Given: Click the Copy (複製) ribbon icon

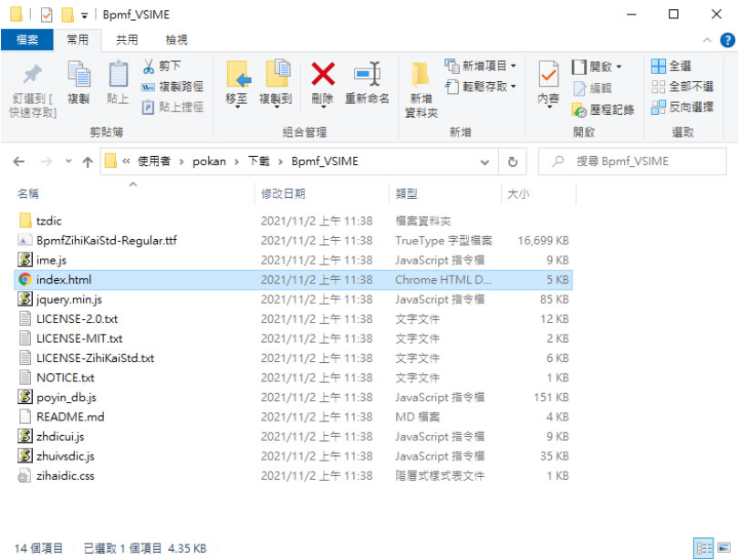Looking at the screenshot, I should (78, 76).
